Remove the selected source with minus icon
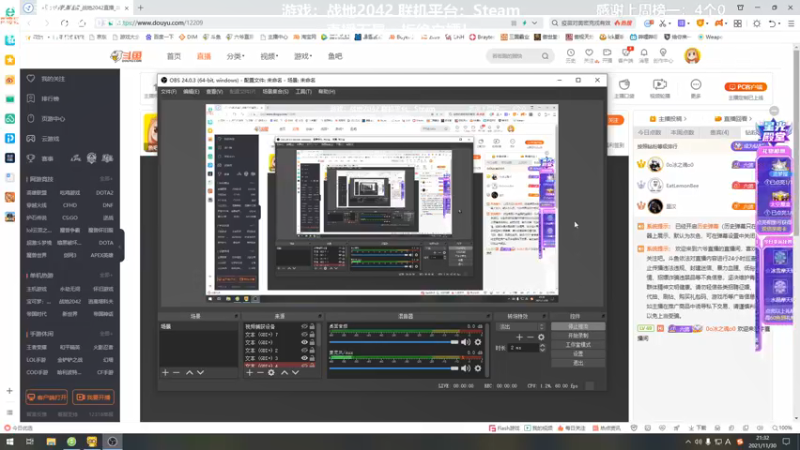800x450 pixels. 260,373
